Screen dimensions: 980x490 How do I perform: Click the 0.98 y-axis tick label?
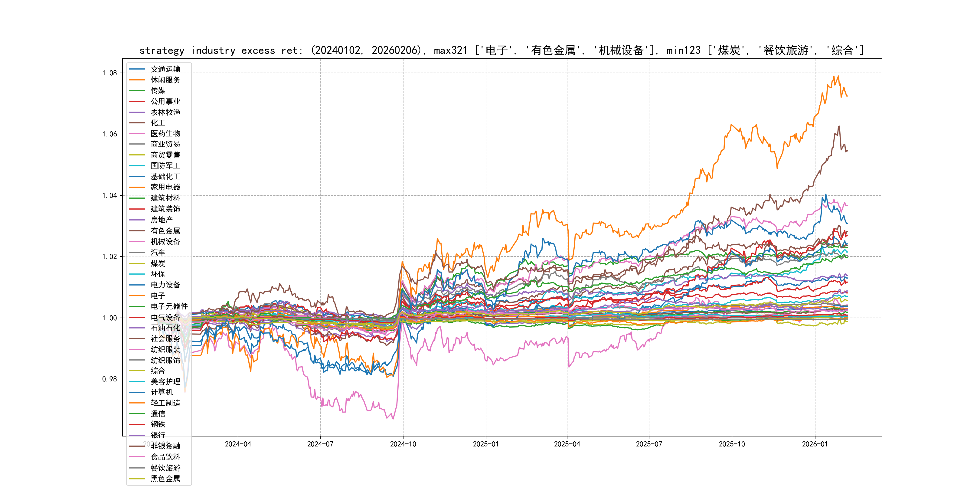(x=109, y=379)
